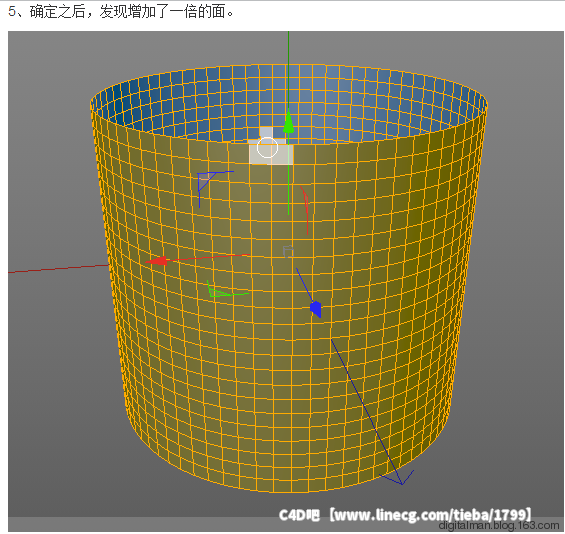Click the red axis line left of cylinder
565x534 pixels.
pyautogui.click(x=58, y=269)
